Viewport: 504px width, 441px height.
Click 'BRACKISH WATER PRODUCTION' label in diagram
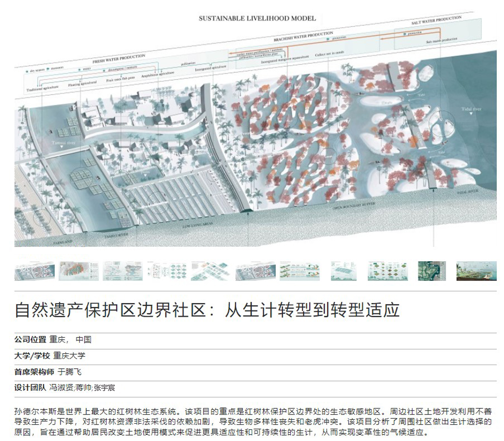[x=303, y=36]
